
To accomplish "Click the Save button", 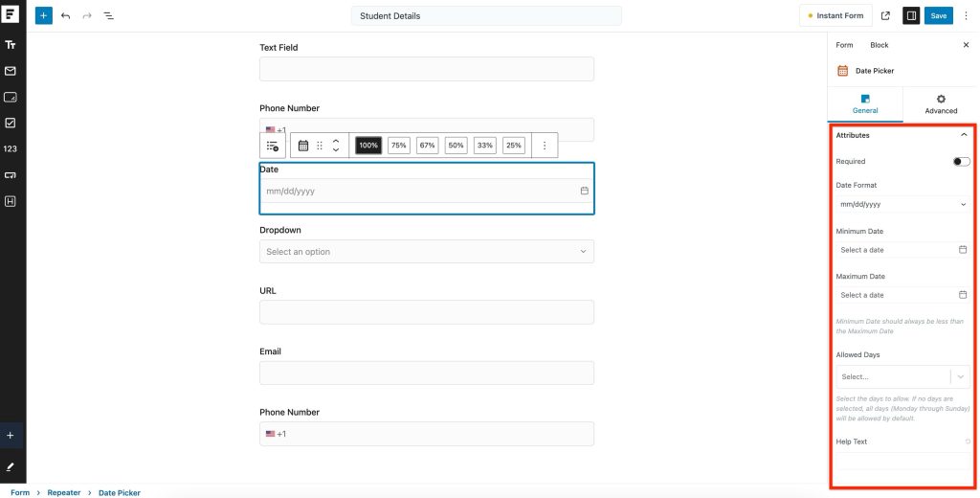I will [939, 16].
